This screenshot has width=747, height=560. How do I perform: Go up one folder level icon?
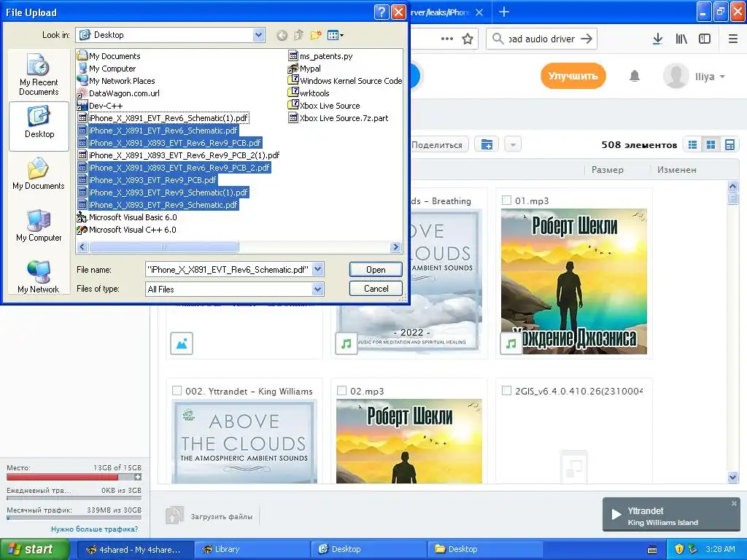point(298,35)
